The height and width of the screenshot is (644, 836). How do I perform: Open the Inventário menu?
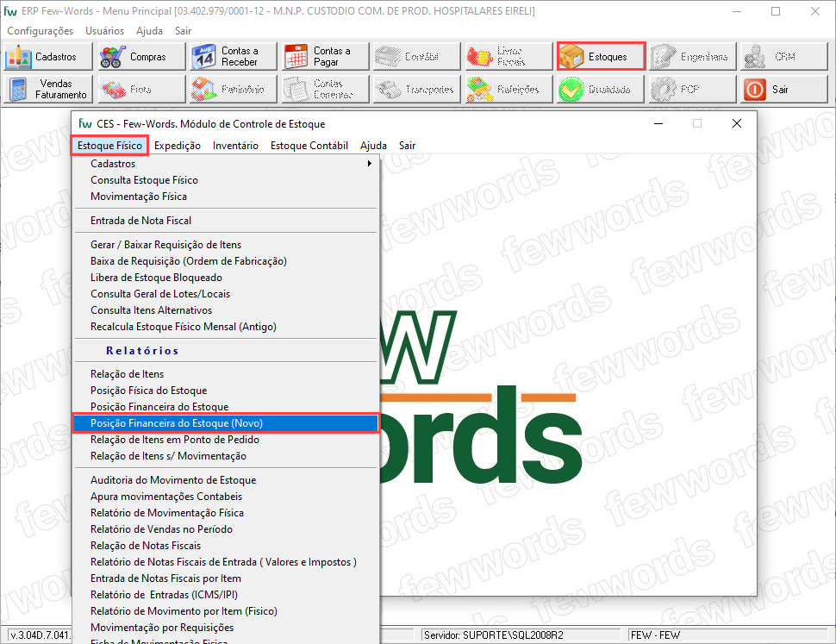(x=235, y=146)
